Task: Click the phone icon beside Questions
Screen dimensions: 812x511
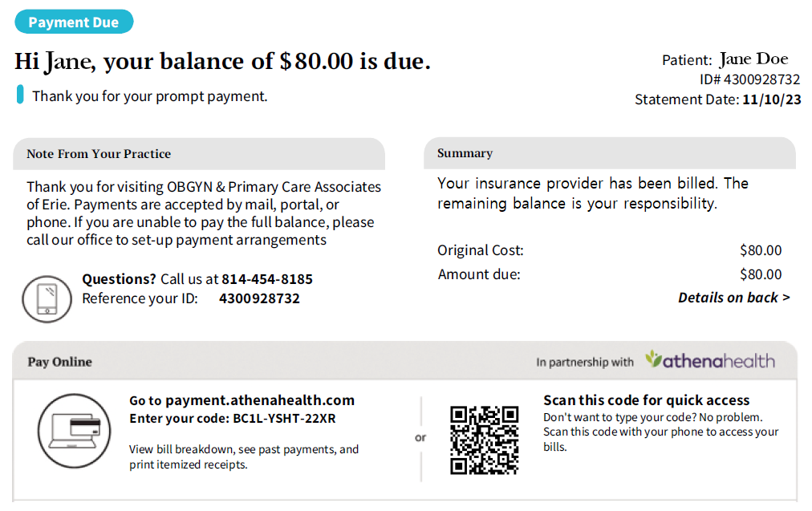Action: tap(47, 298)
